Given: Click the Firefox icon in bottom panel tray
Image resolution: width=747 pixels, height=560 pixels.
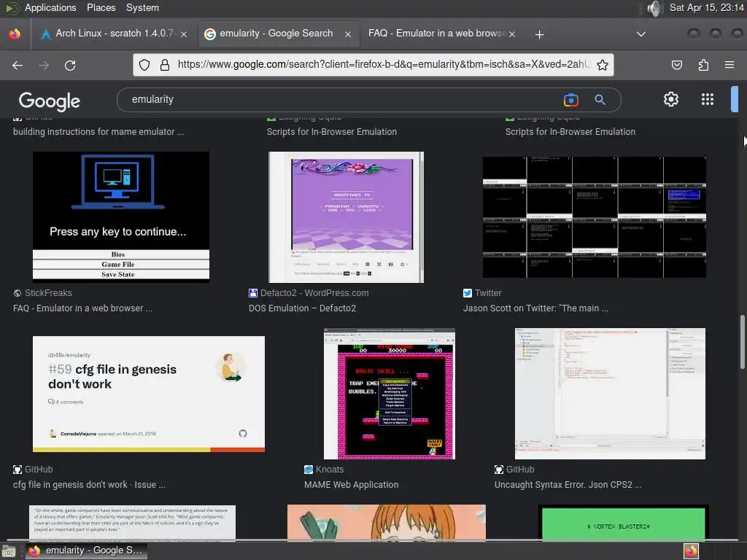Looking at the screenshot, I should (x=691, y=551).
